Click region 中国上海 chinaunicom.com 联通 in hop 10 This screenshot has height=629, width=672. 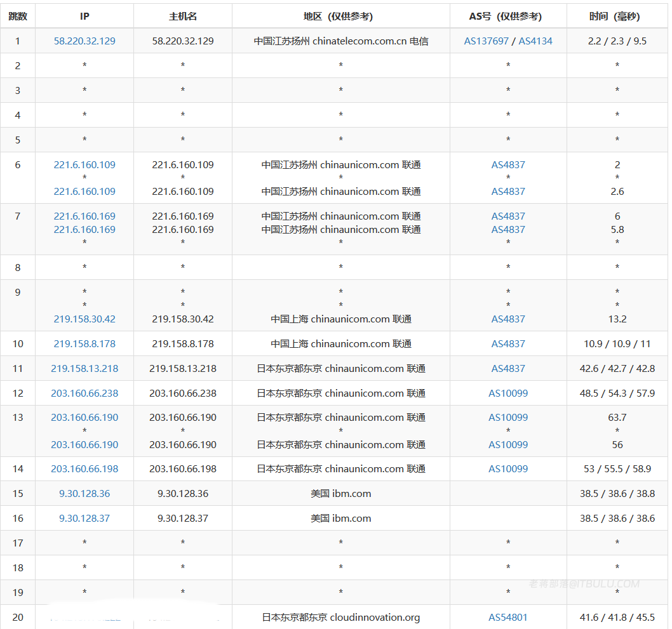point(340,344)
